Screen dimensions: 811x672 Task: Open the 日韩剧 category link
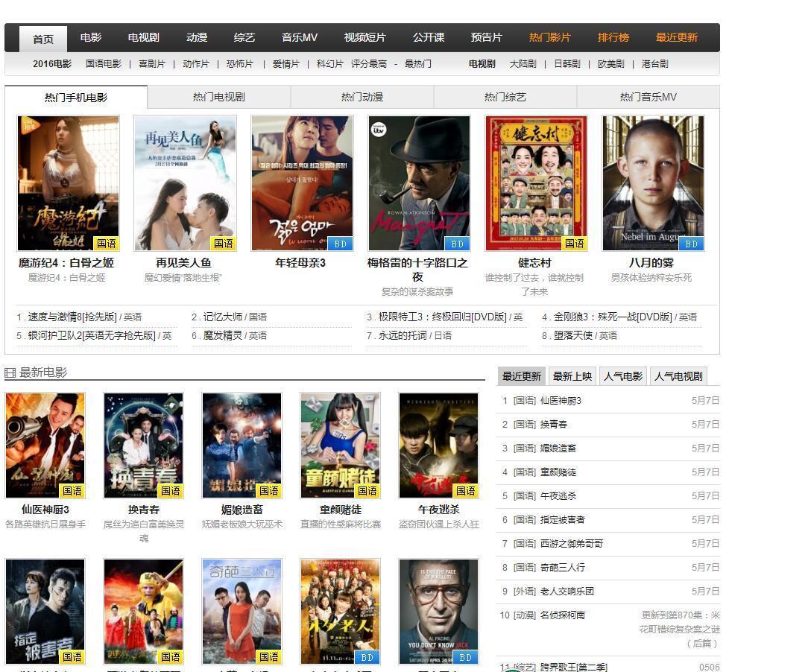pos(567,64)
